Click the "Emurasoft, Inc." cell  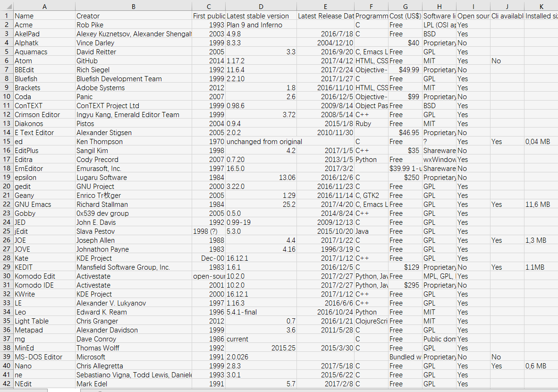134,169
